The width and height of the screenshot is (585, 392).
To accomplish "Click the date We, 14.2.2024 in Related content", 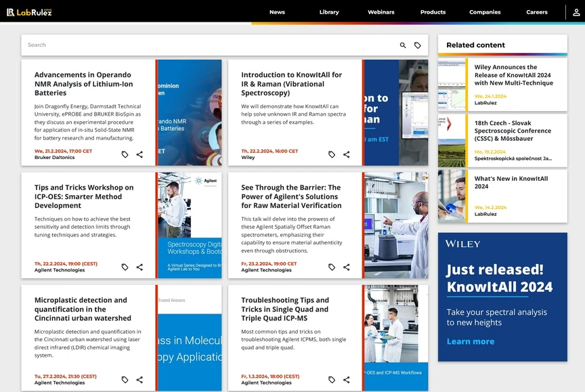I will click(490, 207).
